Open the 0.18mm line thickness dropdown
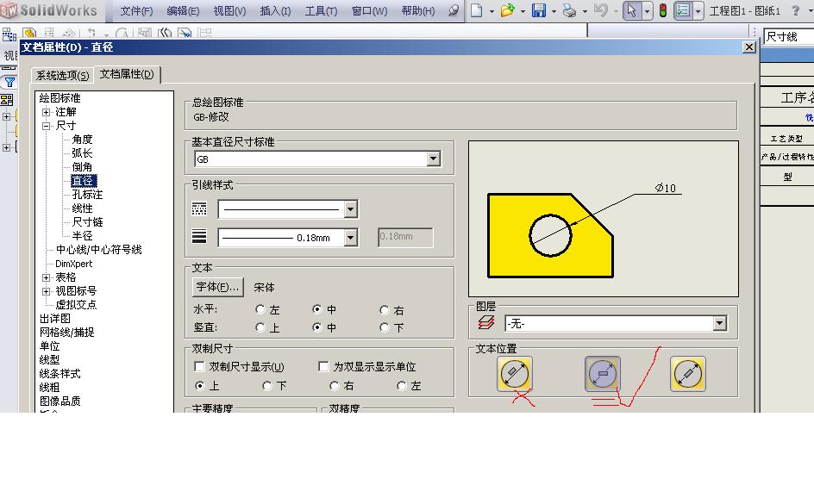814x504 pixels. 350,238
